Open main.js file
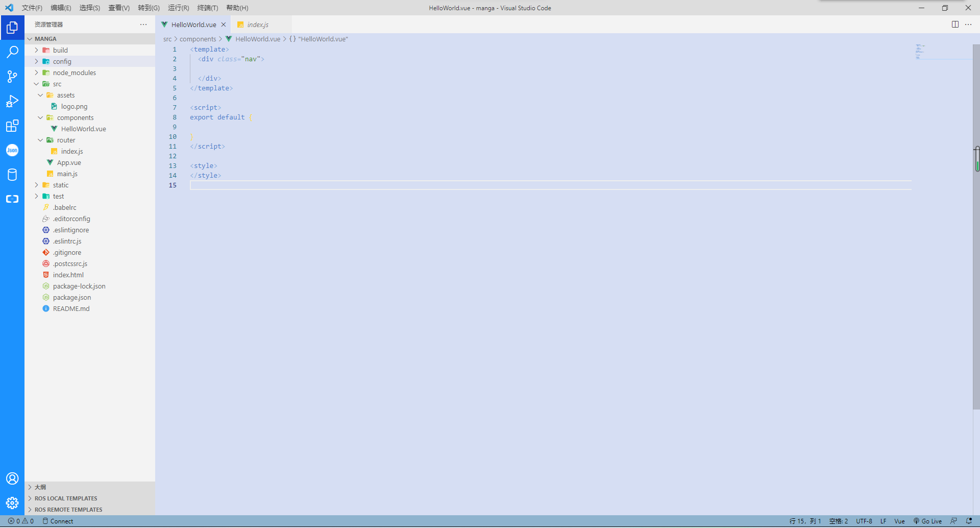This screenshot has width=980, height=528. pos(90,174)
